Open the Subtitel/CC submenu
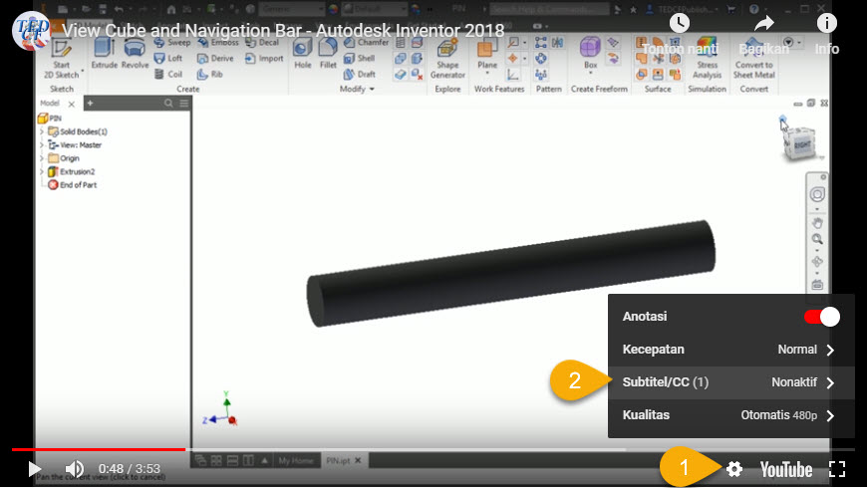 pyautogui.click(x=730, y=382)
